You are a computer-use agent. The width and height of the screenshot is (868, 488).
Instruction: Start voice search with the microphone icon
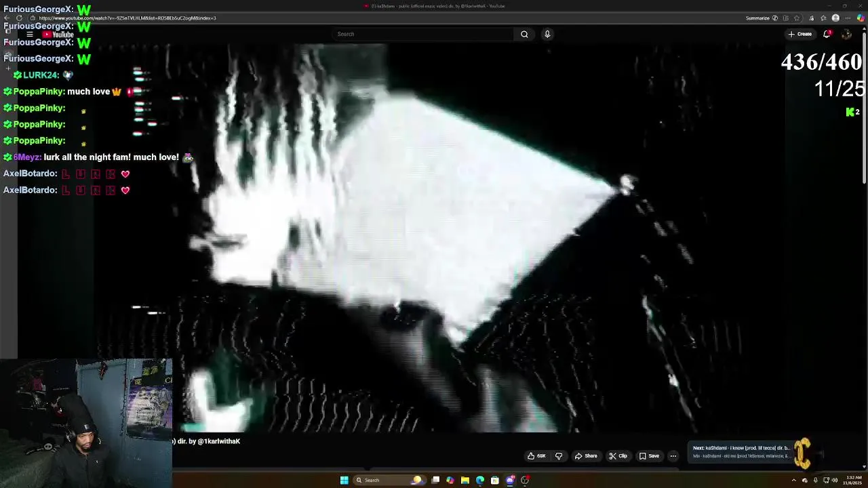(x=547, y=34)
